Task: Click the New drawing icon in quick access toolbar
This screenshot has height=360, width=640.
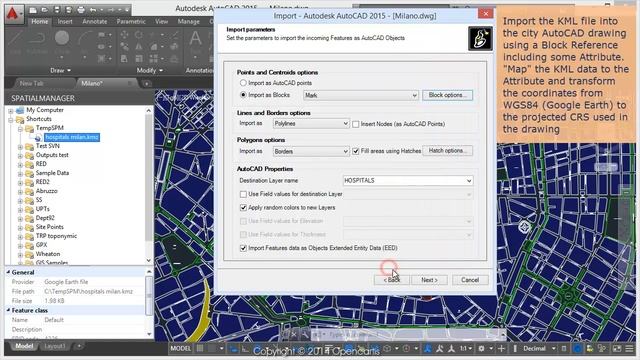Action: tap(33, 10)
